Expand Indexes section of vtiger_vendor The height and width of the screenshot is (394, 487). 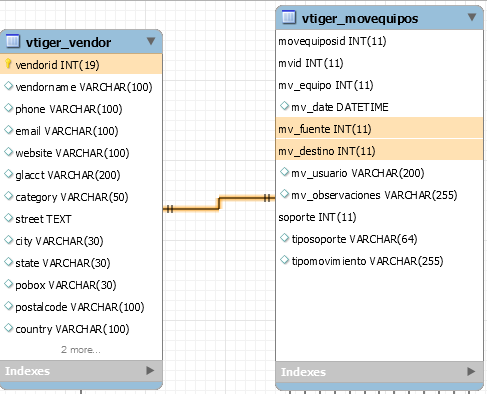point(150,370)
